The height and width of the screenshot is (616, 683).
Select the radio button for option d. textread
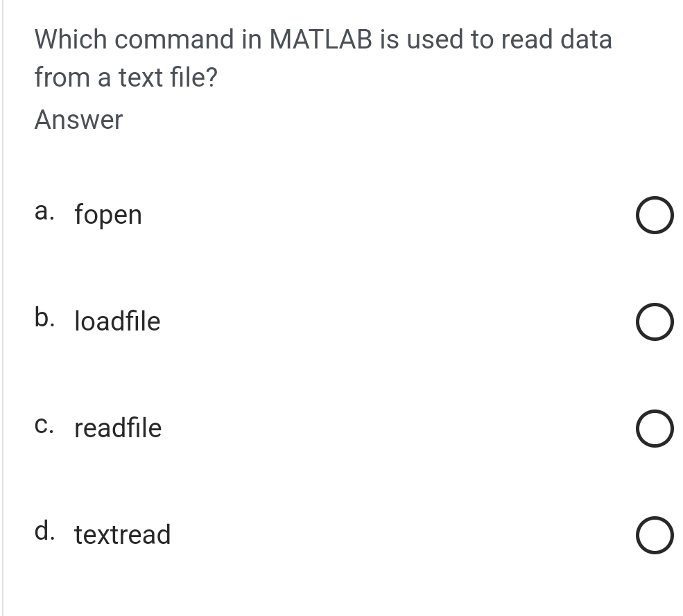[654, 535]
